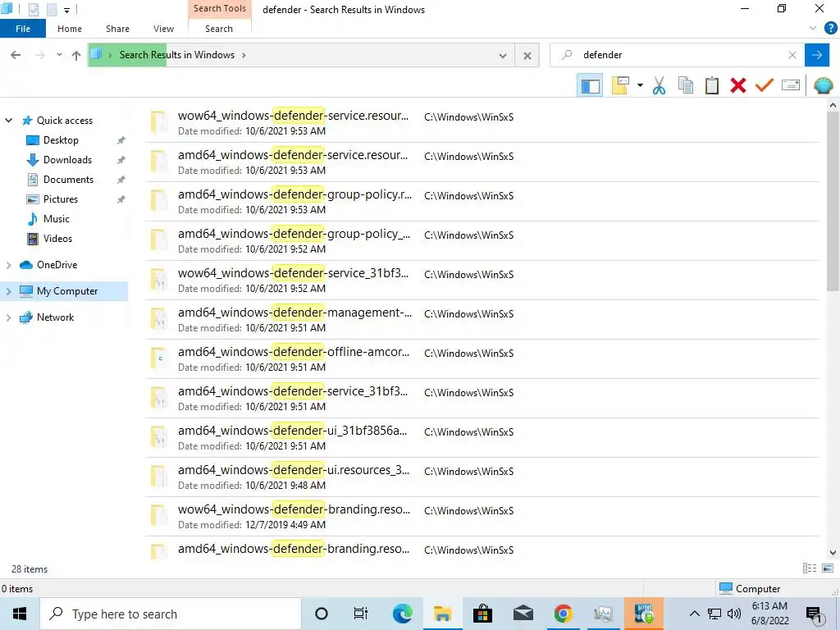Switch to the View ribbon tab
This screenshot has width=840, height=630.
point(163,29)
